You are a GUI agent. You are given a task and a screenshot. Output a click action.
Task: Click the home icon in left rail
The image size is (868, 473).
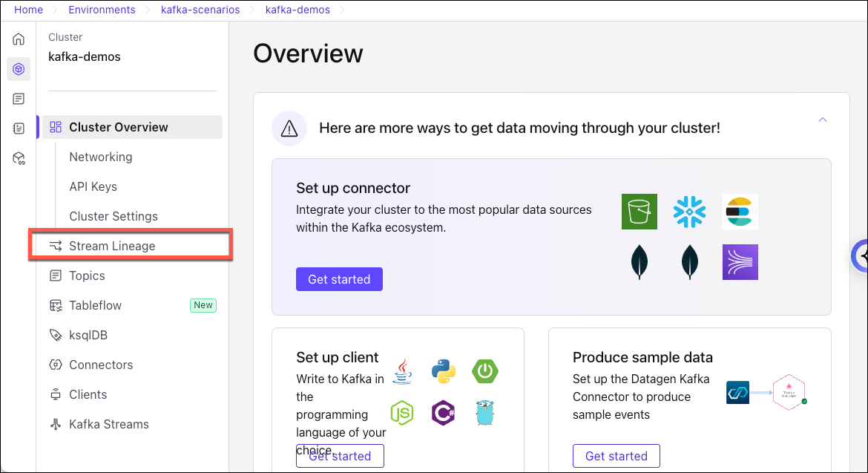coord(19,39)
